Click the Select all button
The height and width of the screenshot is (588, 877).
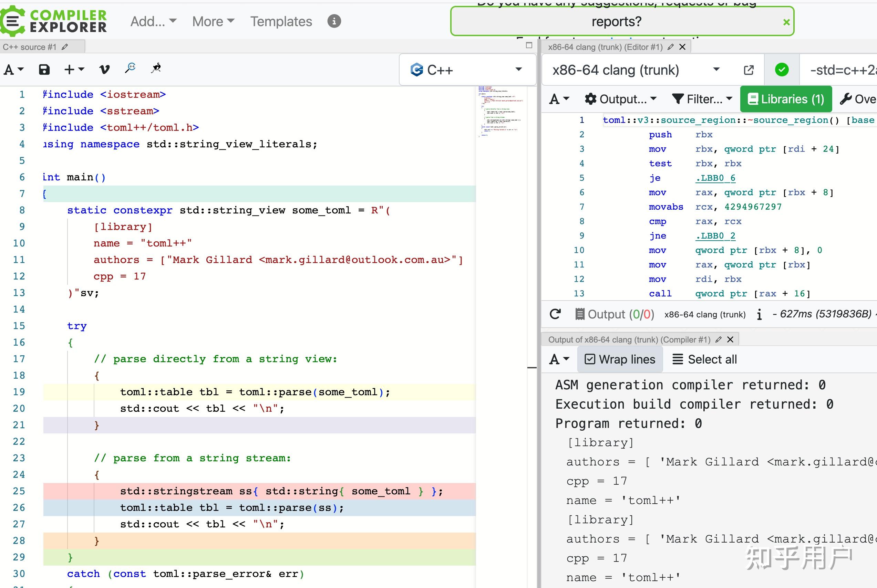[704, 359]
